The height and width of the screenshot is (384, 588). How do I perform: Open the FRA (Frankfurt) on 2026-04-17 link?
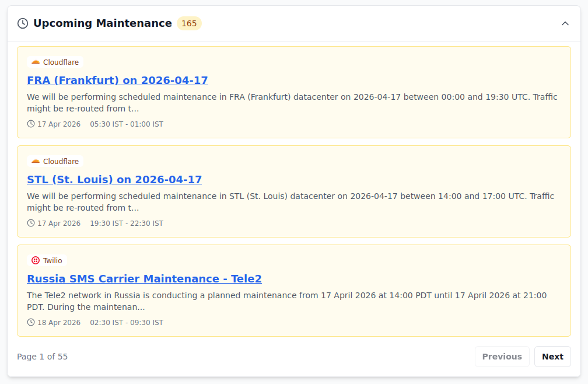pos(117,81)
